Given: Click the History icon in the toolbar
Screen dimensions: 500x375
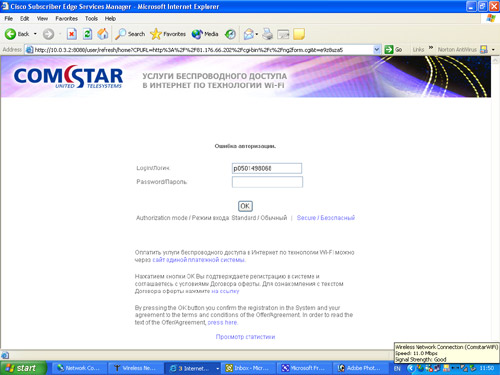Looking at the screenshot, I should [230, 34].
